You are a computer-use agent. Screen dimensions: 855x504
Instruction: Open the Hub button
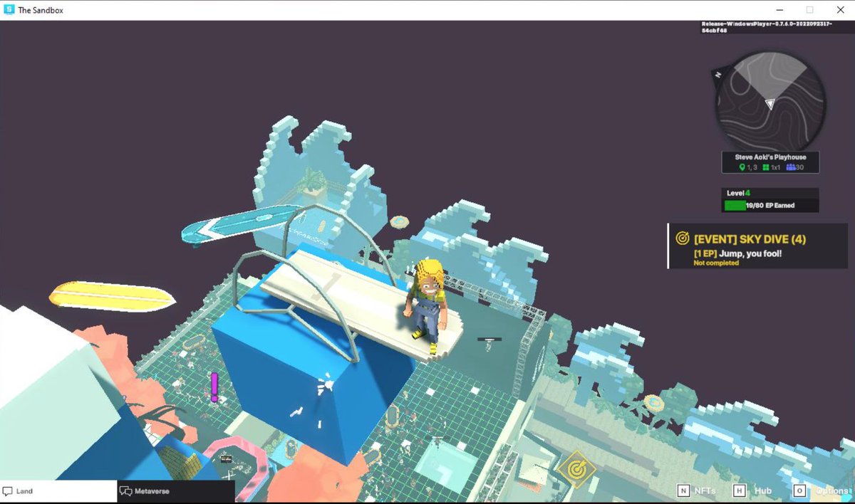tap(752, 490)
